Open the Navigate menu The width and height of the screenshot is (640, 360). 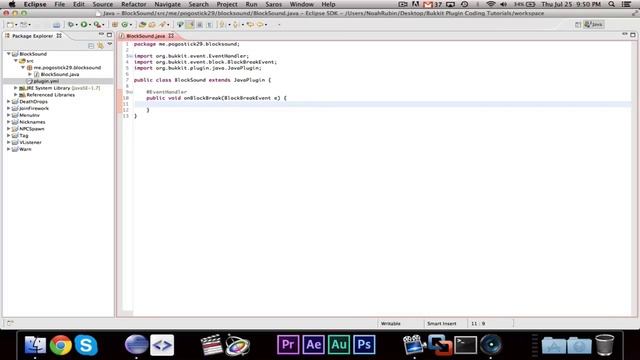point(167,4)
